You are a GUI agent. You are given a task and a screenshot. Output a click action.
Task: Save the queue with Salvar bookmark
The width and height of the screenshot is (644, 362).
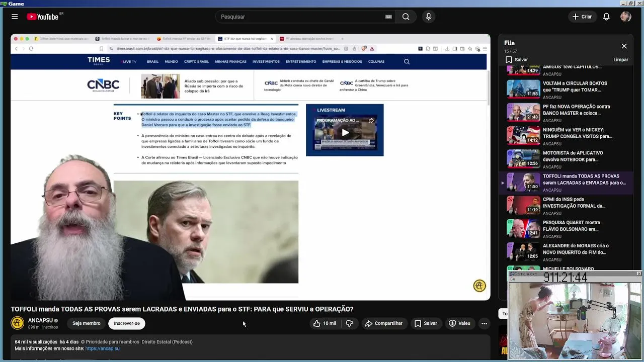(517, 60)
